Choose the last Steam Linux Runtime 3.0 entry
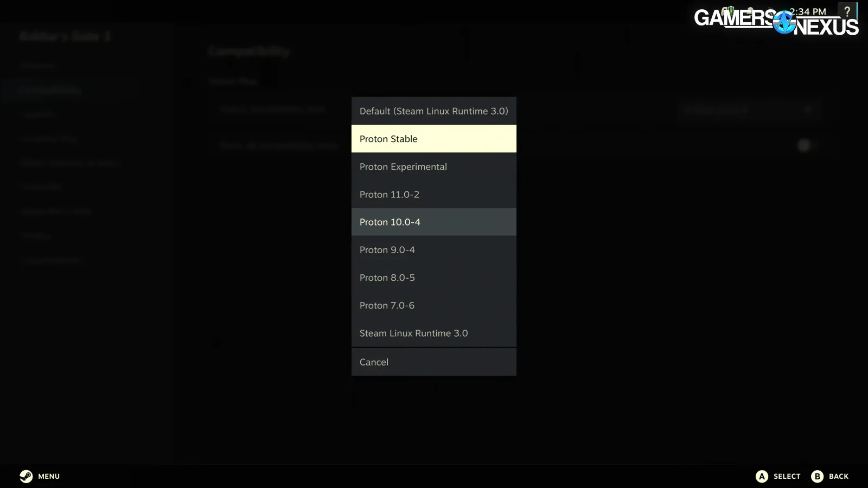Viewport: 868px width, 488px height. 434,333
